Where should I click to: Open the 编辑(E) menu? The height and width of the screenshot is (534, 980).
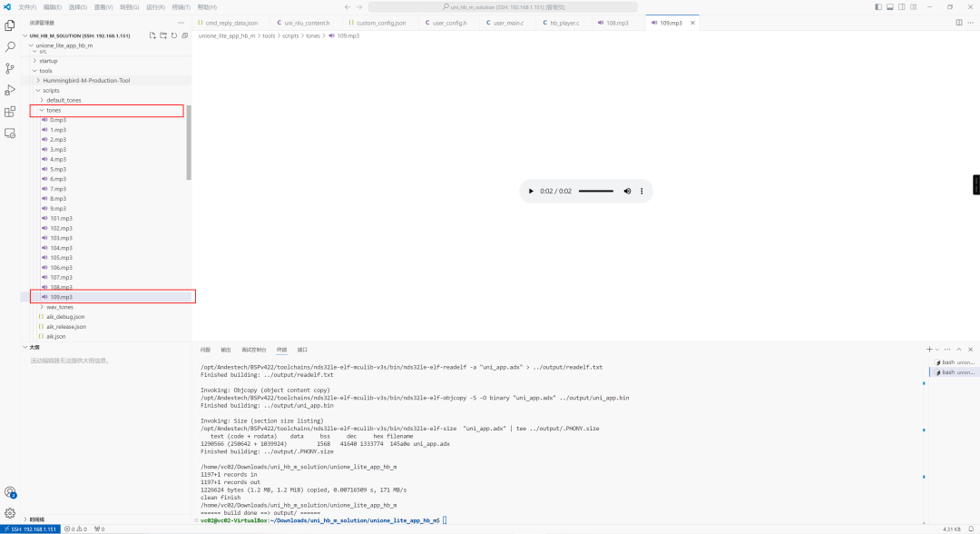(53, 7)
